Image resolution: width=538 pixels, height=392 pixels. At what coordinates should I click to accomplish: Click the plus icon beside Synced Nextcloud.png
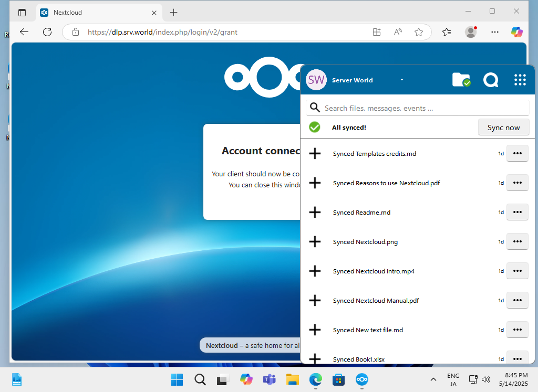coord(315,242)
